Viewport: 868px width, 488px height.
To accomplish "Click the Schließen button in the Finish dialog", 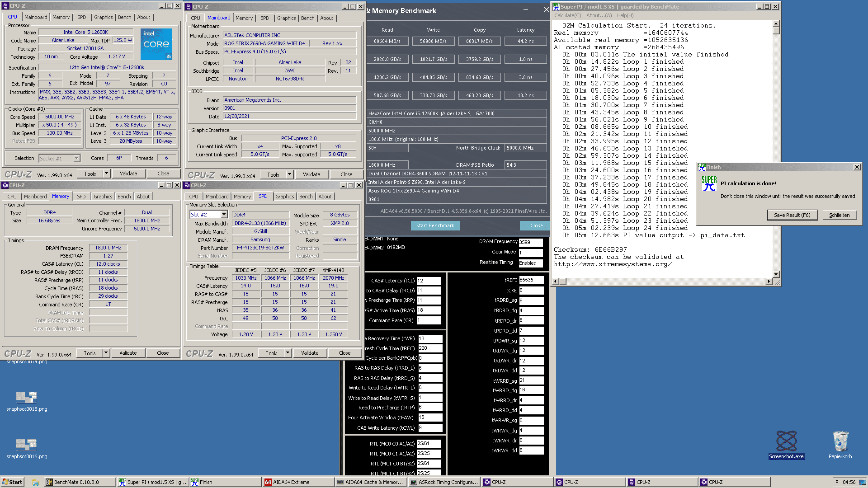I will 839,215.
